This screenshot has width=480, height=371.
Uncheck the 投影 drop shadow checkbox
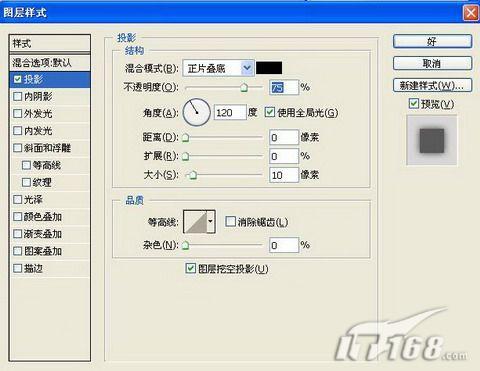click(x=18, y=79)
